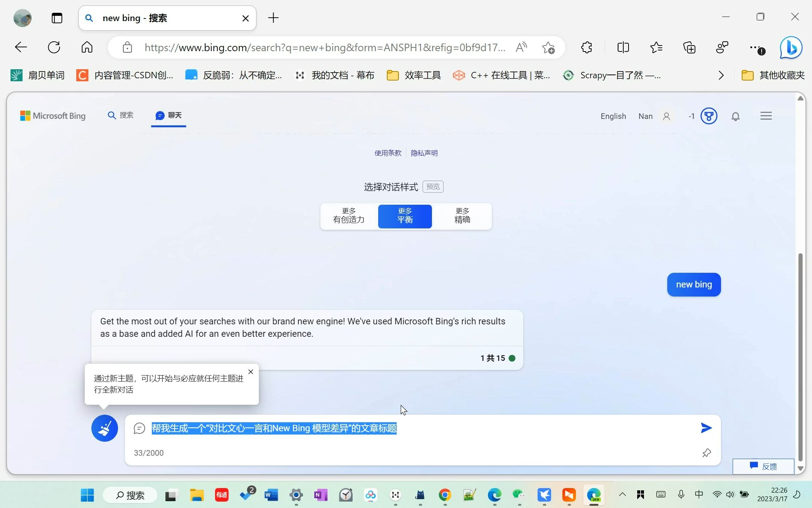Send the chat message with arrow icon

[706, 428]
